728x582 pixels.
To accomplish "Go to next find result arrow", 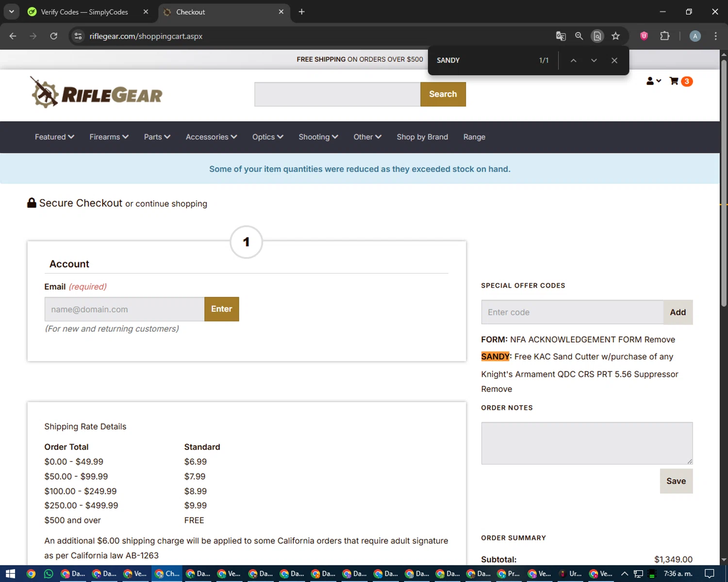I will click(x=594, y=60).
